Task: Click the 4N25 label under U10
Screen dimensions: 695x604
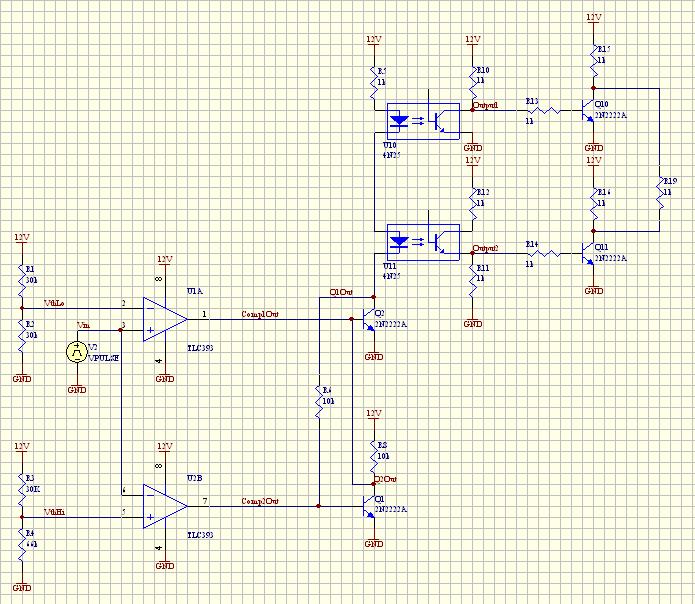Action: point(391,155)
